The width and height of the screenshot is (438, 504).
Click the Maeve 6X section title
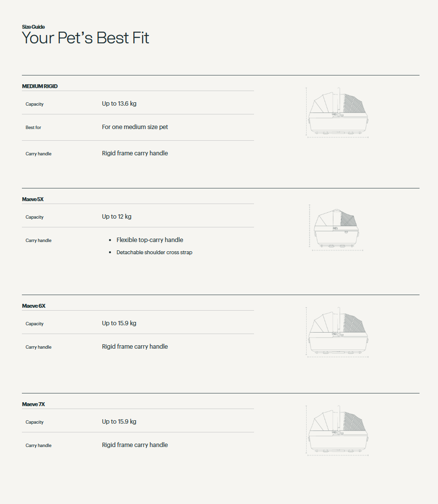[x=34, y=306]
